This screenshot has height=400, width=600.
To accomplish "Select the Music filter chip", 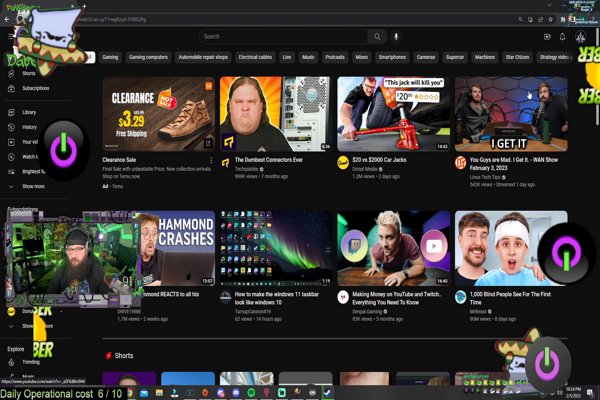I will tap(308, 57).
